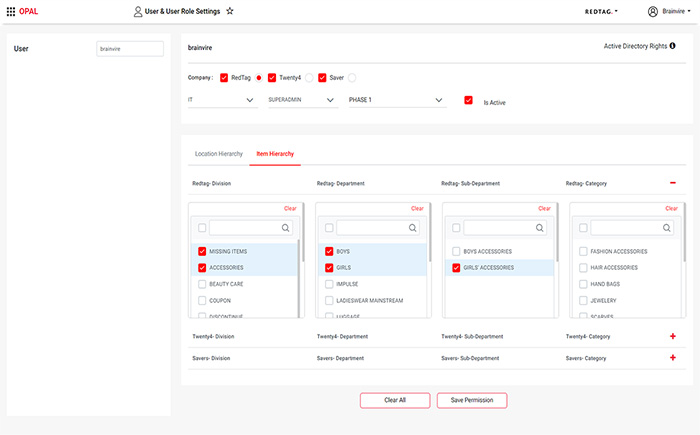700x435 pixels.
Task: Check HAIR ACCESSORIES category
Action: point(583,268)
